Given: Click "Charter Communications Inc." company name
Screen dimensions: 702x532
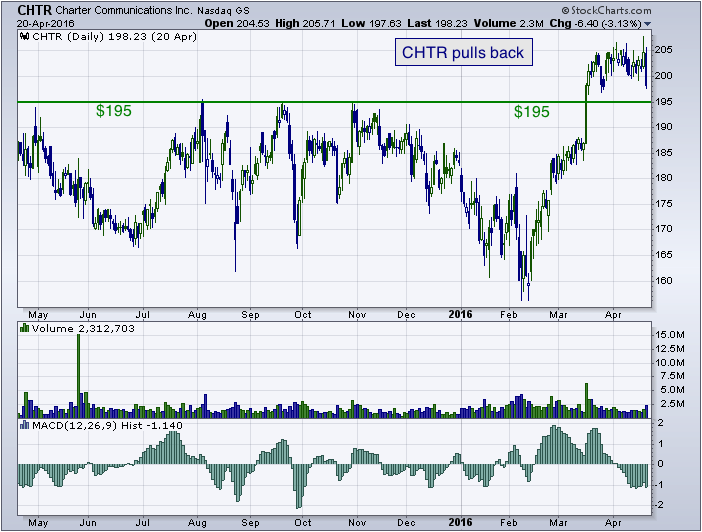Looking at the screenshot, I should 124,10.
